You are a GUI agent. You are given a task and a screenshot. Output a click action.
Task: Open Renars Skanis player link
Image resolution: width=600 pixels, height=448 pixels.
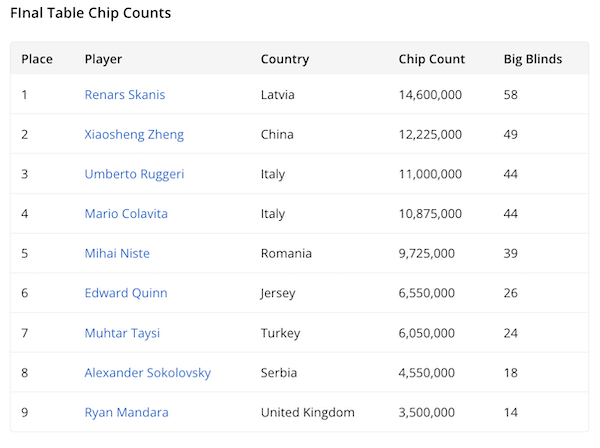tap(125, 95)
